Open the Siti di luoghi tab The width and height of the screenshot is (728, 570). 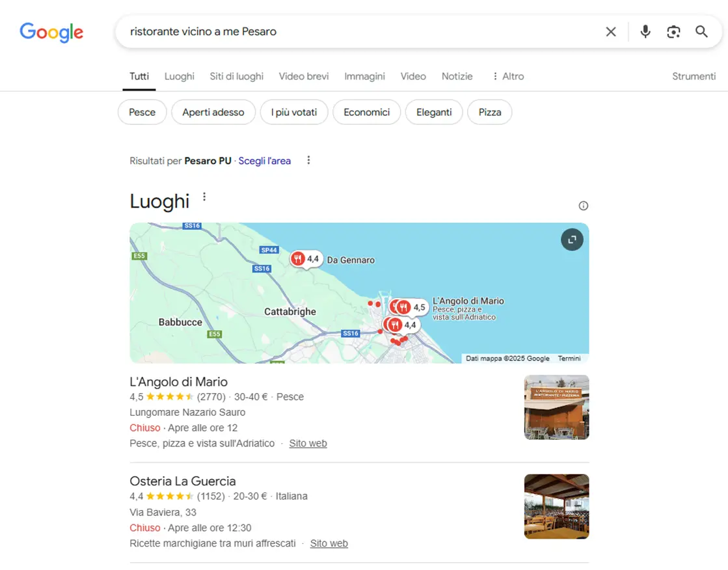(x=236, y=76)
